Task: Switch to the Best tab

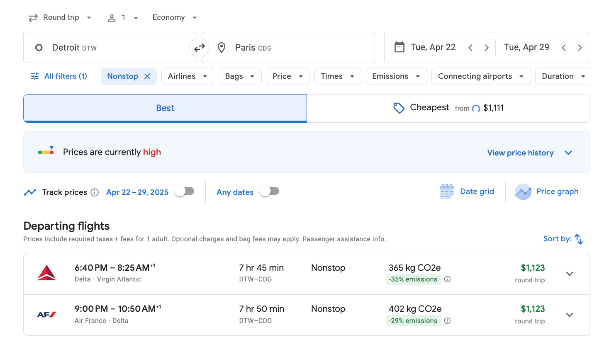Action: click(165, 108)
